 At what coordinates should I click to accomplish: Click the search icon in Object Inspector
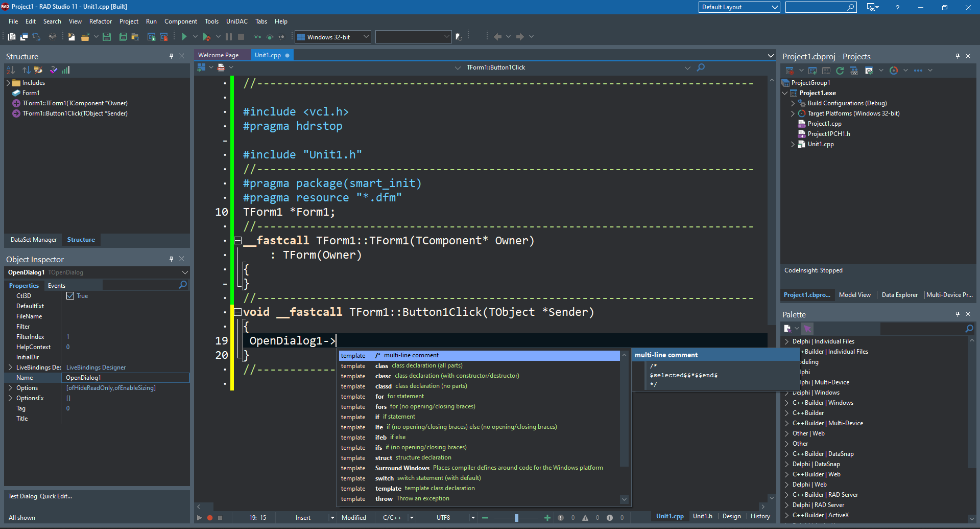[183, 285]
